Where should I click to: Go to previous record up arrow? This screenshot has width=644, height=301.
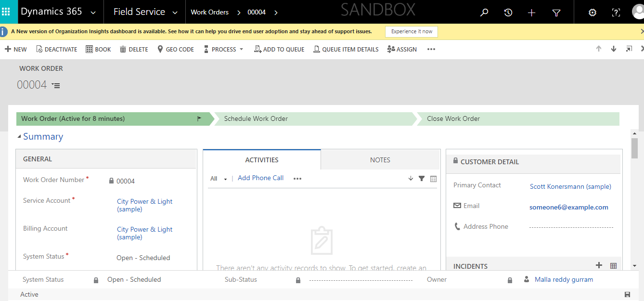(599, 49)
